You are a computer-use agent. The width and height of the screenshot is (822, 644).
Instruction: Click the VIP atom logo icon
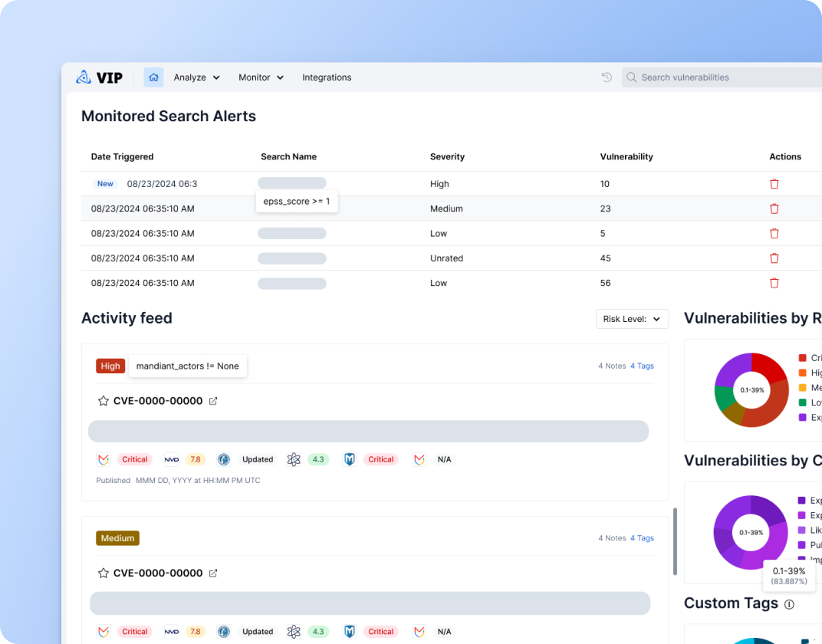(x=84, y=77)
